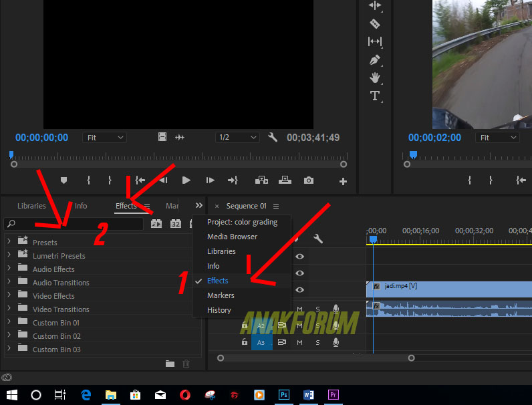
Task: Create new custom bin in Effects panel
Action: point(170,364)
